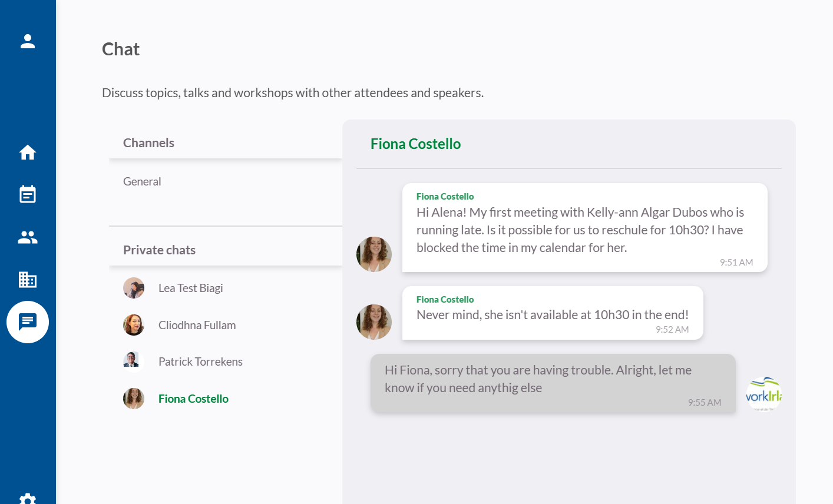This screenshot has height=504, width=833.
Task: Open the General channel
Action: point(142,181)
